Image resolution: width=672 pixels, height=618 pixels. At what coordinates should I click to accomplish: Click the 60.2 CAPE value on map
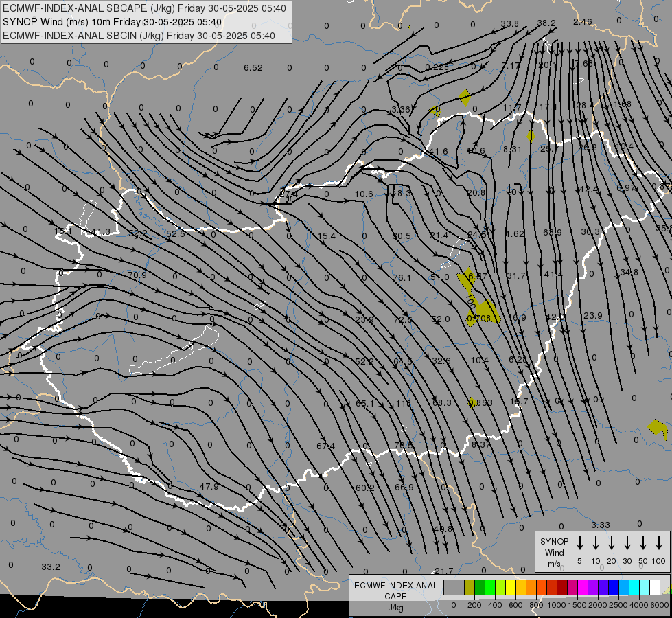(364, 488)
